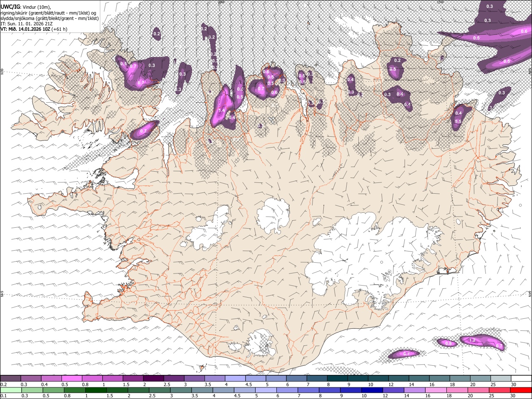
Task: Select the light grey swatch between 25 and 30 in upper scale
Action: tap(501, 379)
